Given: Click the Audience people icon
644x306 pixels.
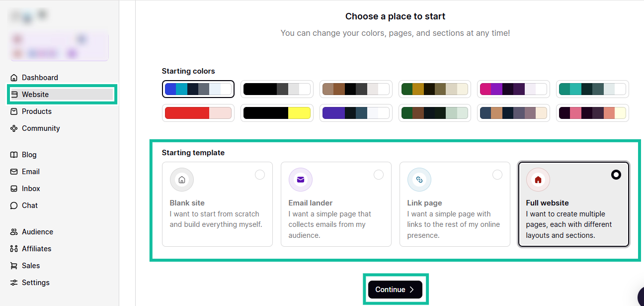Looking at the screenshot, I should (15, 231).
